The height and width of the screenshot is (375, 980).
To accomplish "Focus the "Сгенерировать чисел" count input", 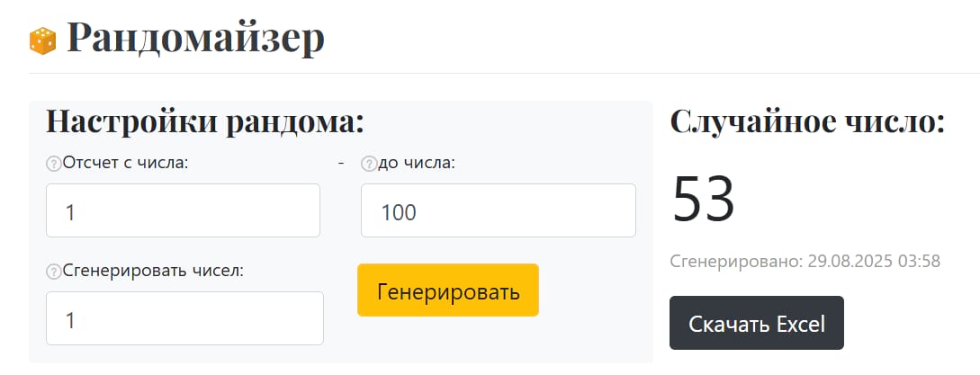I will (x=184, y=318).
